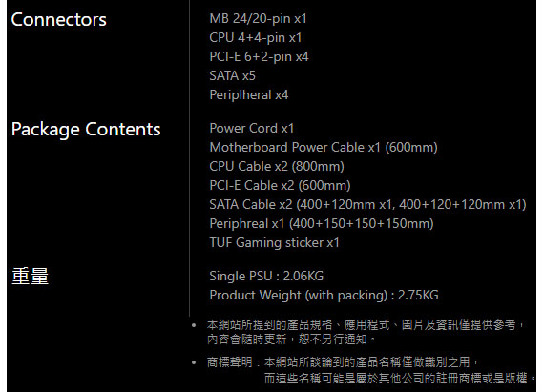The height and width of the screenshot is (392, 544).
Task: Click the CPU Cable x2 (800mm) text
Action: coord(277,166)
